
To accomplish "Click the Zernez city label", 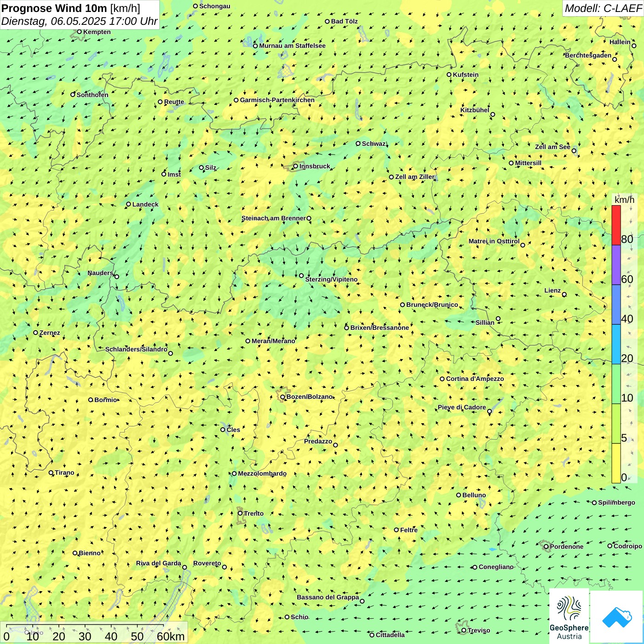I will tap(50, 333).
